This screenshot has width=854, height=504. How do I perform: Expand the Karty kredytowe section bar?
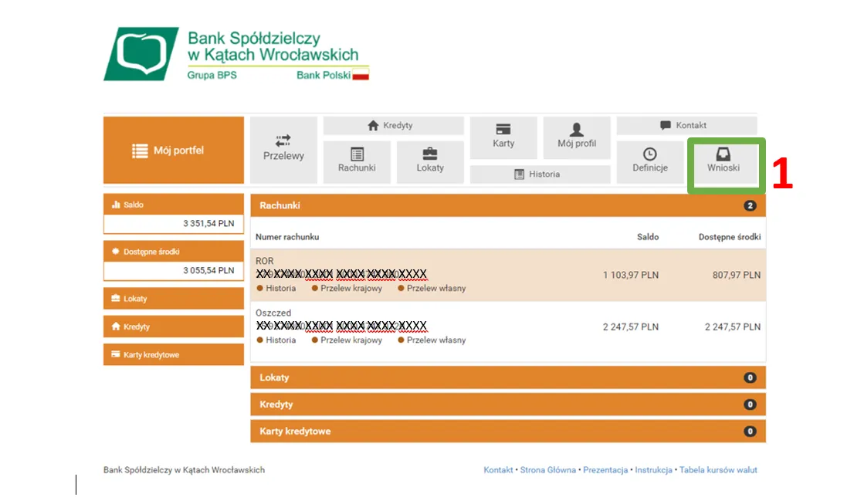click(507, 431)
